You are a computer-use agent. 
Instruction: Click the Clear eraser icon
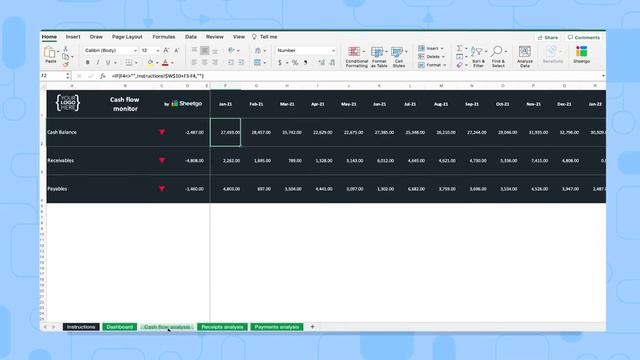[x=460, y=65]
